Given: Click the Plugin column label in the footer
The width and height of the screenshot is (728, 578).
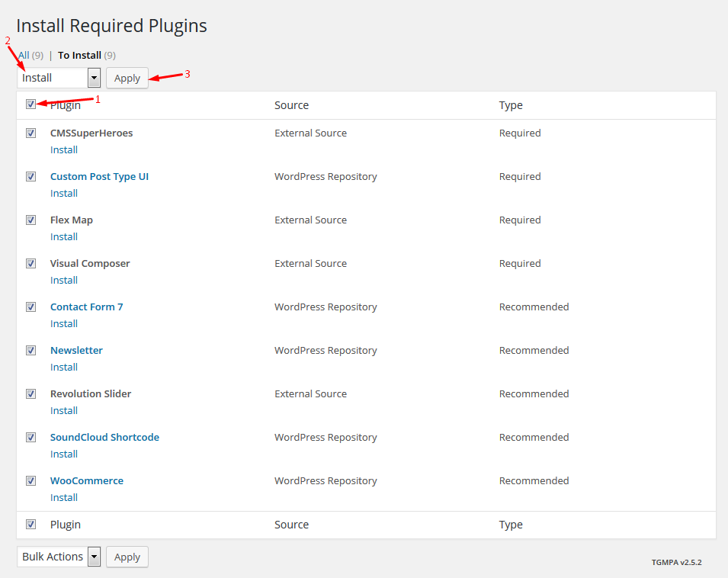Looking at the screenshot, I should pos(66,525).
